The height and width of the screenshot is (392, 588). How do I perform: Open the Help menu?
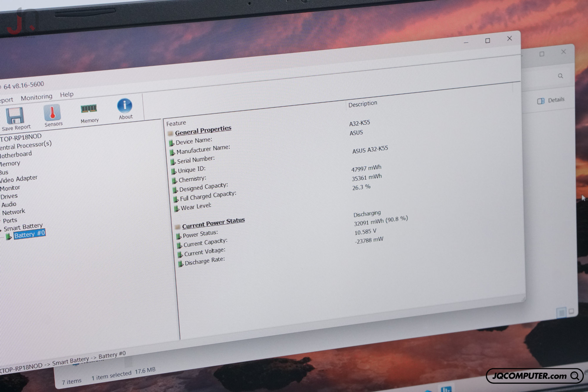(67, 94)
